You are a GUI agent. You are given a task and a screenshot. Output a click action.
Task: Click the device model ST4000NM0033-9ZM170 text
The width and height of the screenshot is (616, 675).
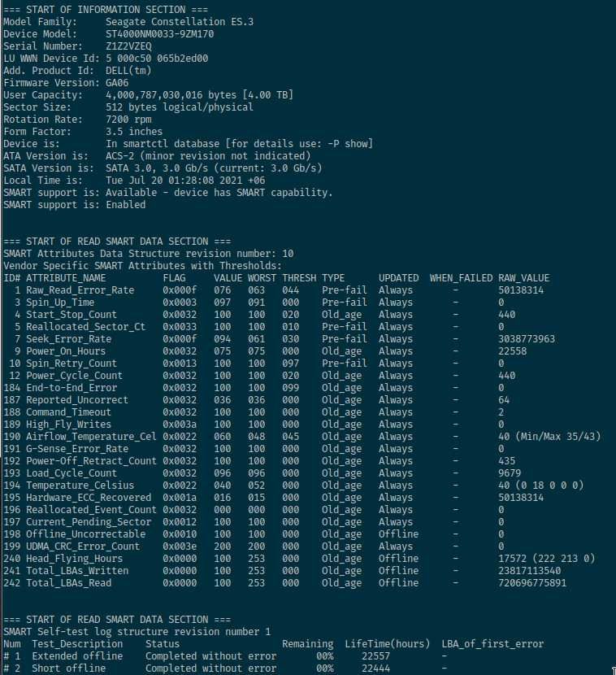tap(159, 34)
